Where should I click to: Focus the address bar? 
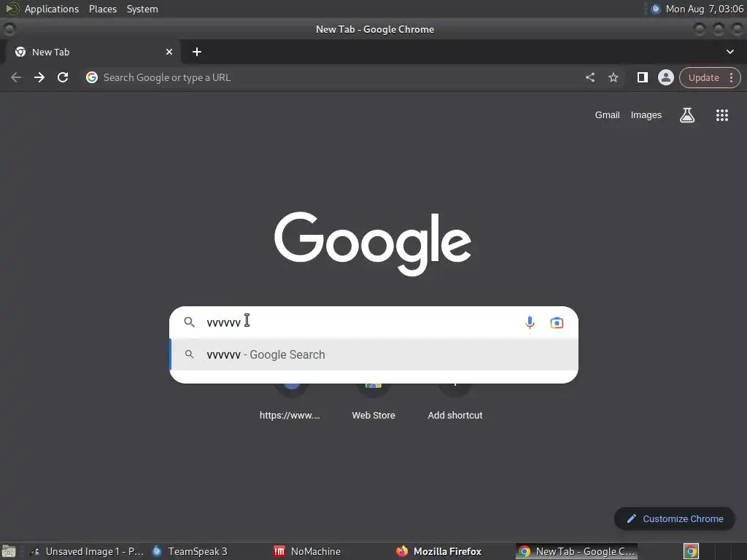(333, 77)
